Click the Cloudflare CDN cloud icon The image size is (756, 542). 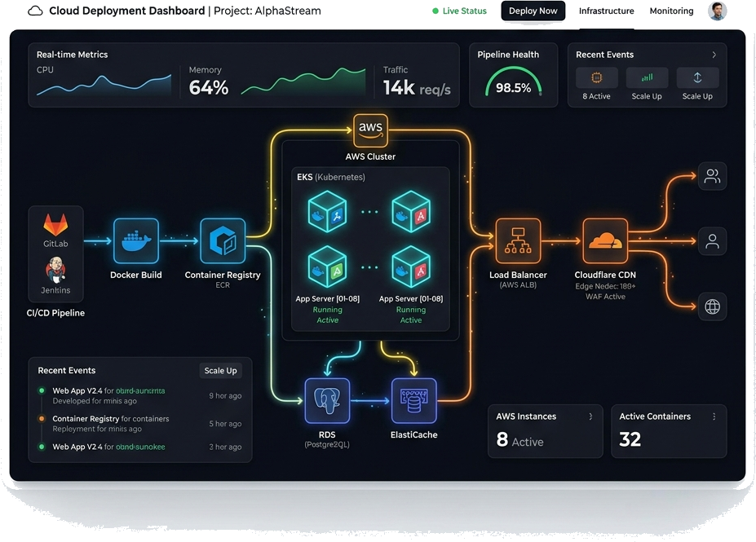(605, 241)
